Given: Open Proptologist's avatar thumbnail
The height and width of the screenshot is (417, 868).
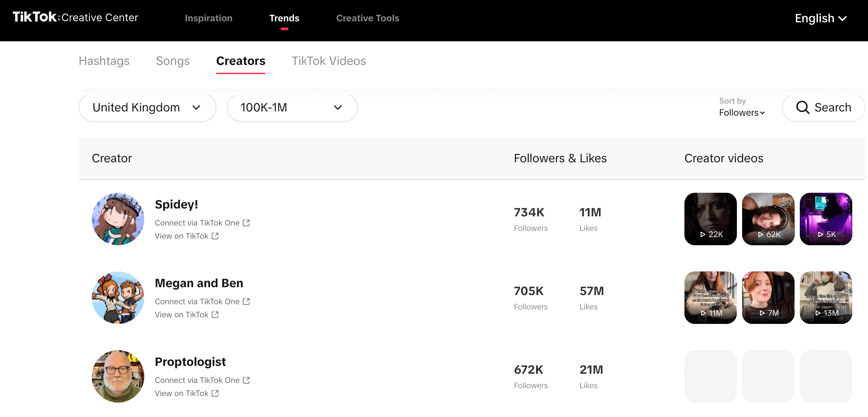Looking at the screenshot, I should tap(118, 376).
